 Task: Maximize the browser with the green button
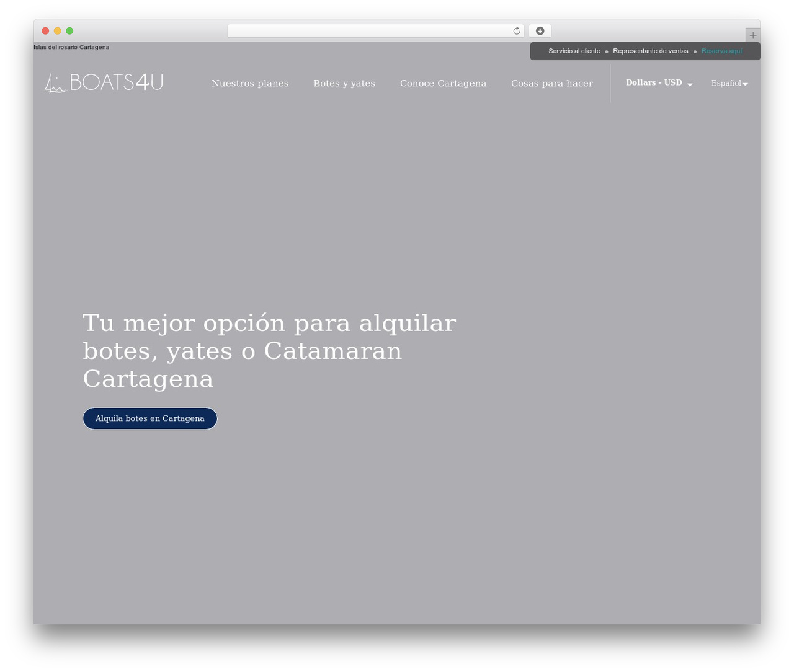[x=69, y=31]
